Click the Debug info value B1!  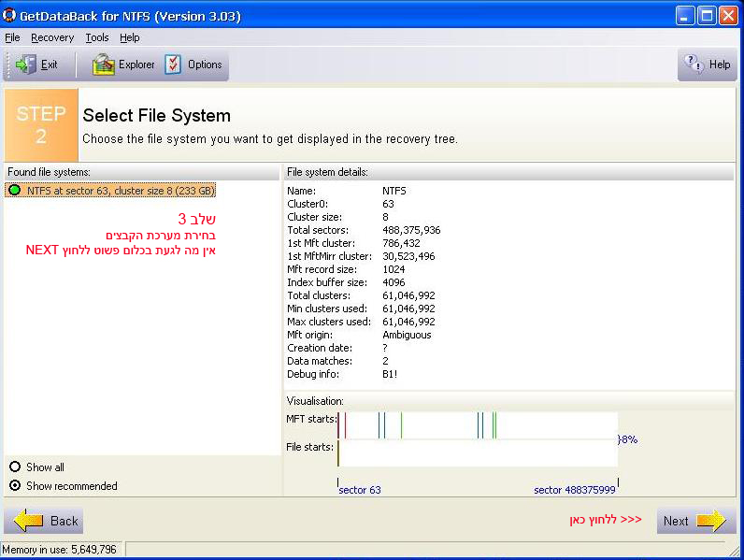coord(390,374)
